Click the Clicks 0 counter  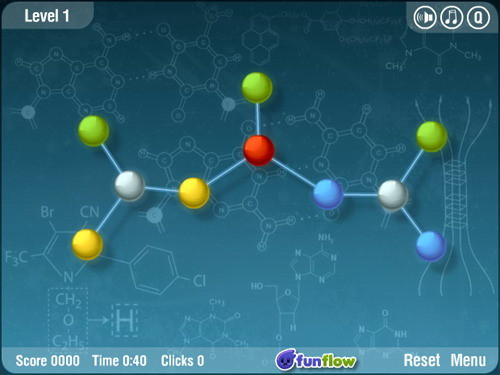(182, 361)
